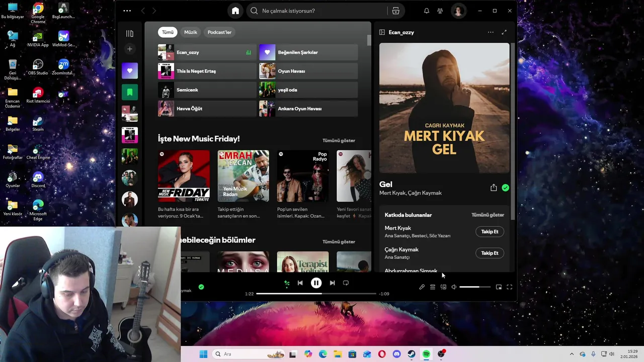
Task: Open the miniplayer
Action: (499, 287)
